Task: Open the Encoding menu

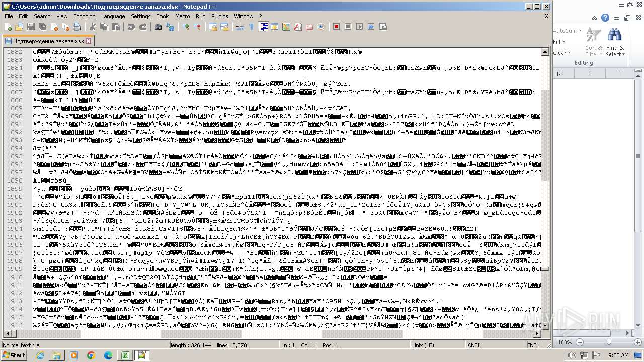Action: 84,16
